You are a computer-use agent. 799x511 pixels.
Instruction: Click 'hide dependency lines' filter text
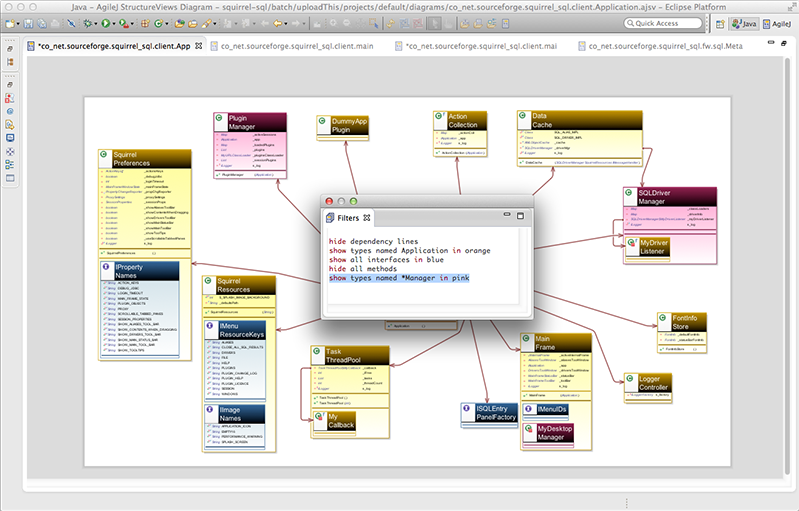pyautogui.click(x=374, y=241)
